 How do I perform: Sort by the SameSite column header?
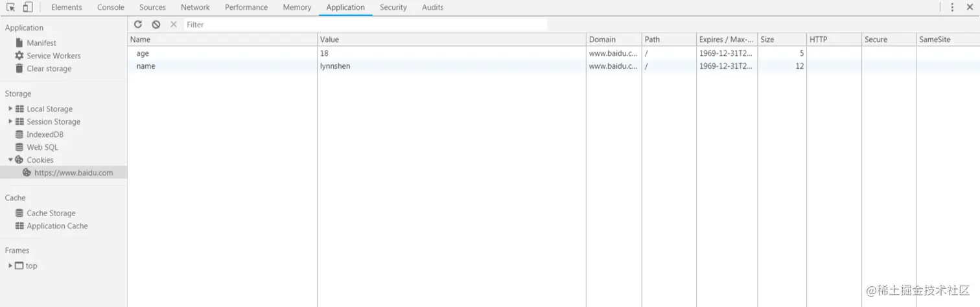tap(948, 40)
